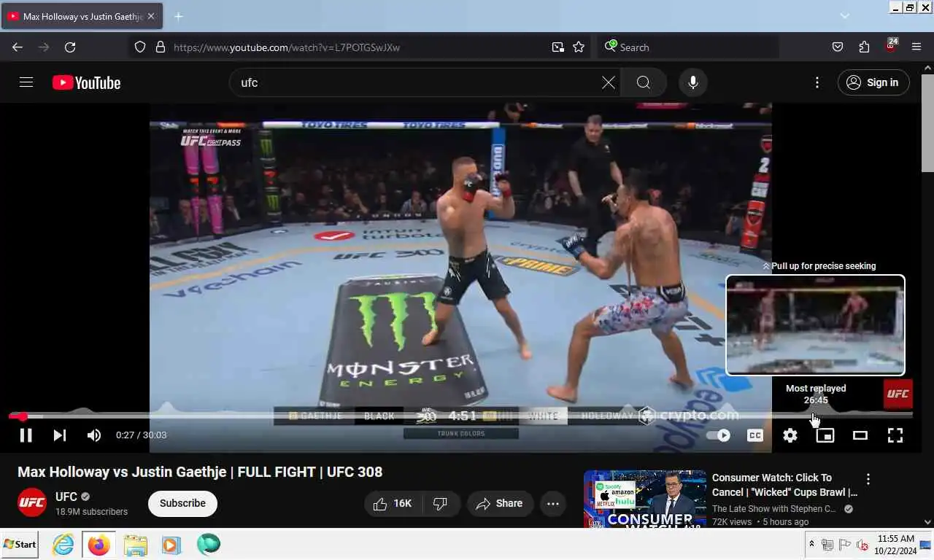Open Firefox from taskbar
Viewport: 934px width, 560px height.
pyautogui.click(x=99, y=545)
